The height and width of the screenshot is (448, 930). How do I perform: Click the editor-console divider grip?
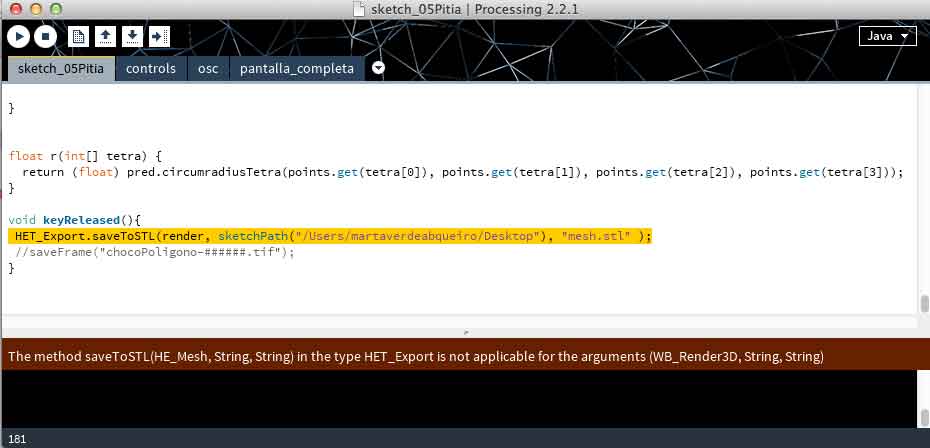(466, 333)
